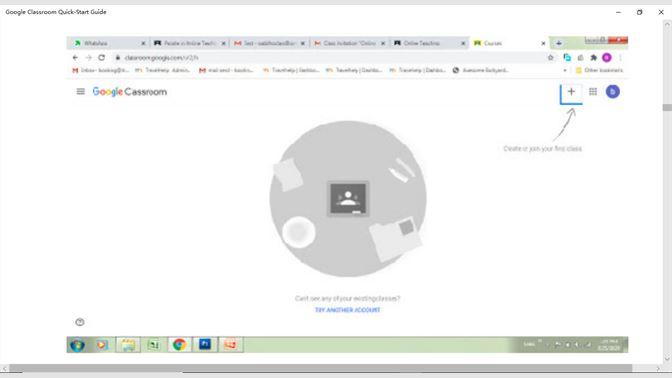672x378 pixels.
Task: Open the orange app icon after Photoshop
Action: (231, 345)
